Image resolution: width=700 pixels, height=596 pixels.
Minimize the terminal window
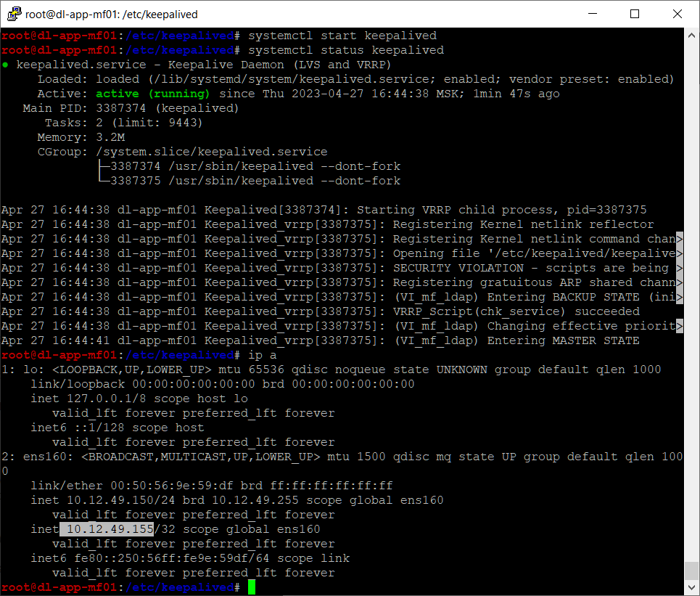tap(593, 14)
